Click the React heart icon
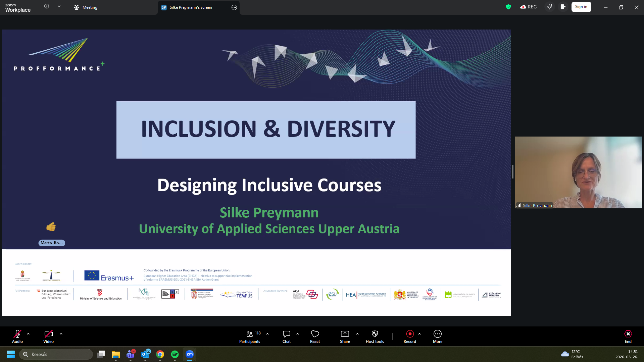644x362 pixels. pos(315,337)
